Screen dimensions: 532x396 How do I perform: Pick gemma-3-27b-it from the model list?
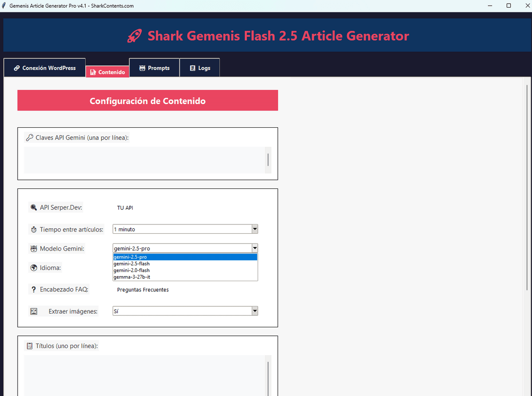point(129,277)
